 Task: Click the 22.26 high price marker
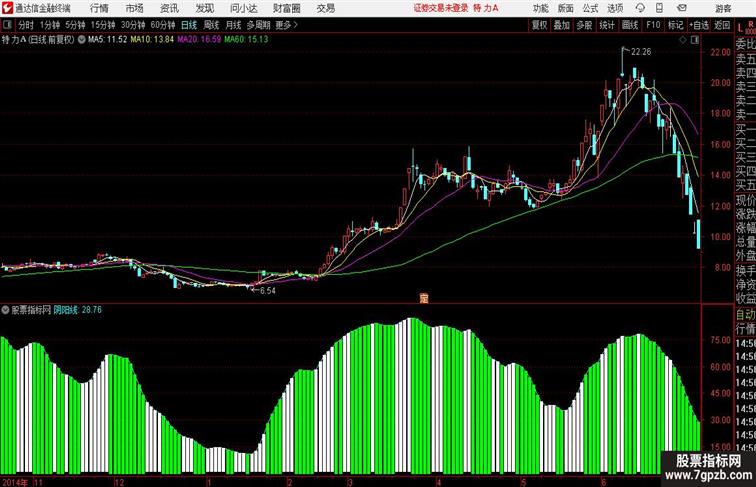tap(641, 52)
